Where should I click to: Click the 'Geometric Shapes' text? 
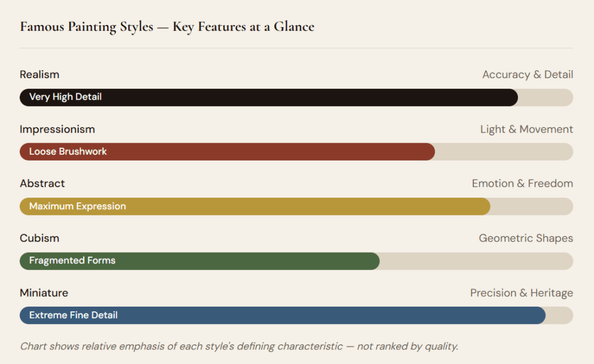[526, 238]
